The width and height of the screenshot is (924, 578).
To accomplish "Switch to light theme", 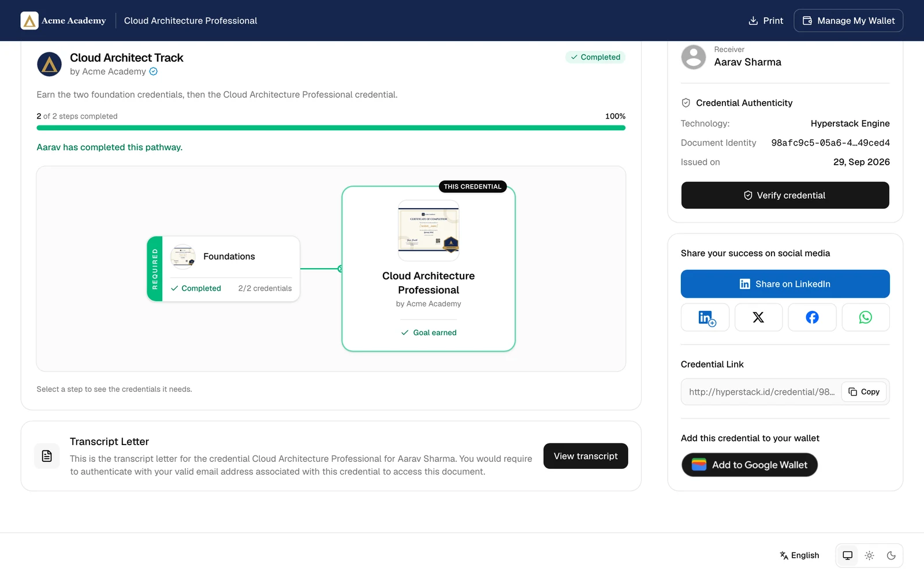I will [870, 555].
